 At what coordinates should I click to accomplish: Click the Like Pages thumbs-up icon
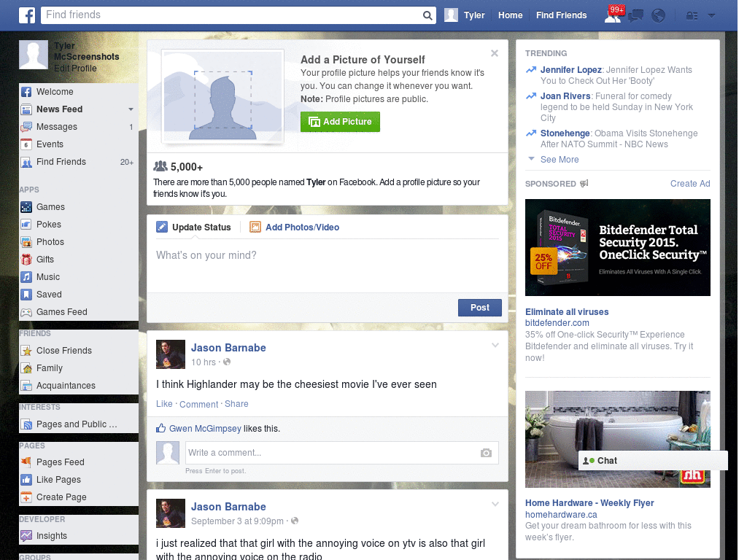26,480
